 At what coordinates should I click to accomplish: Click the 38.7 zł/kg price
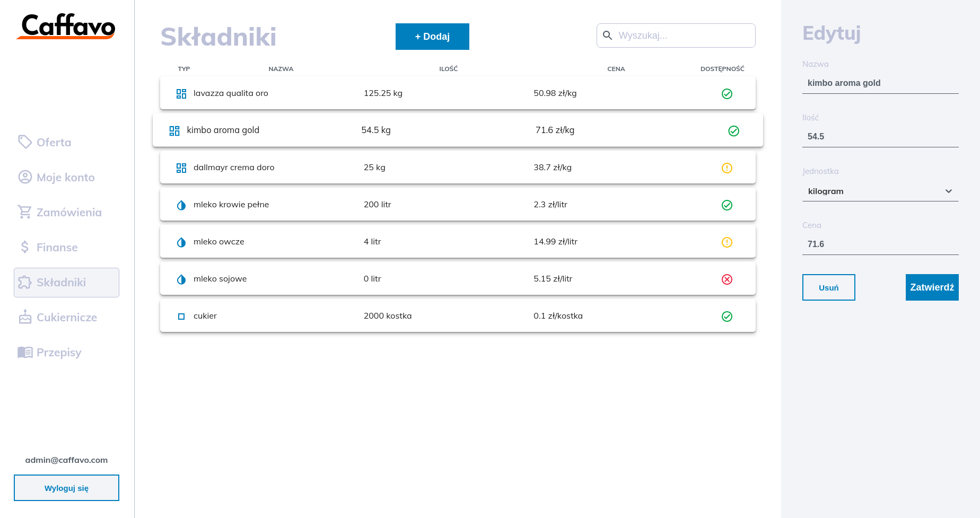point(553,168)
